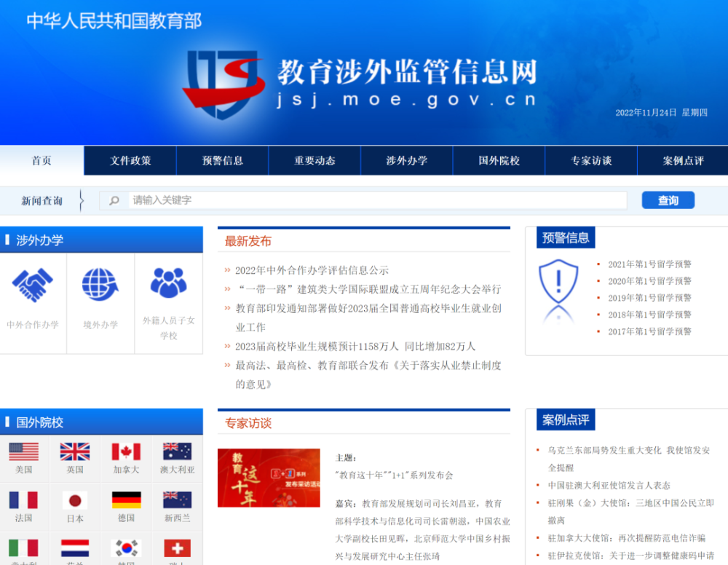The width and height of the screenshot is (728, 565).
Task: Select the Italian flag icon
Action: coord(24,548)
